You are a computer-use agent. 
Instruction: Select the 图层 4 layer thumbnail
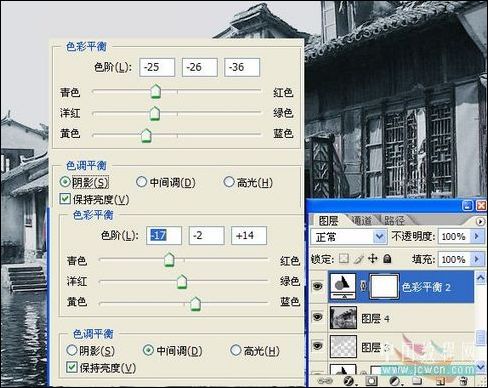[x=343, y=317]
